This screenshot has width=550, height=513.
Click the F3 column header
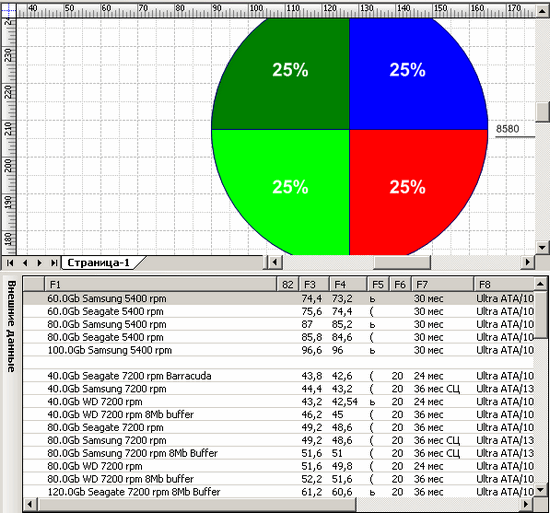pos(314,284)
